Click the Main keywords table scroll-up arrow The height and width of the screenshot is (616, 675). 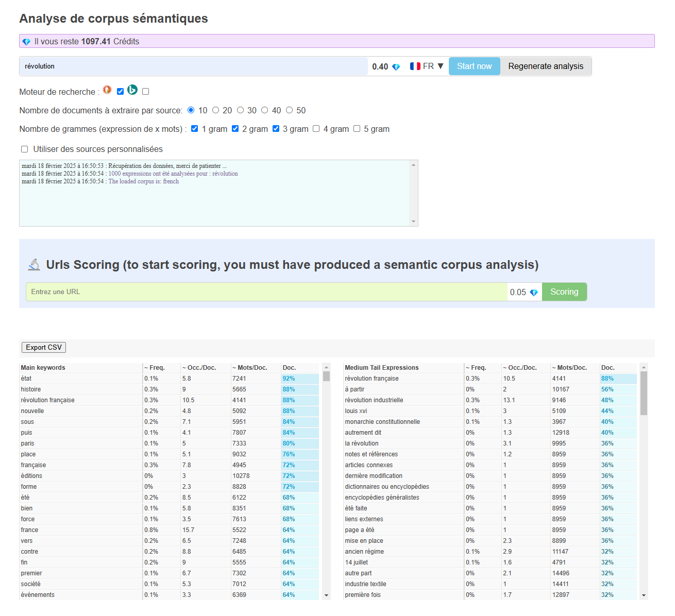tap(326, 367)
